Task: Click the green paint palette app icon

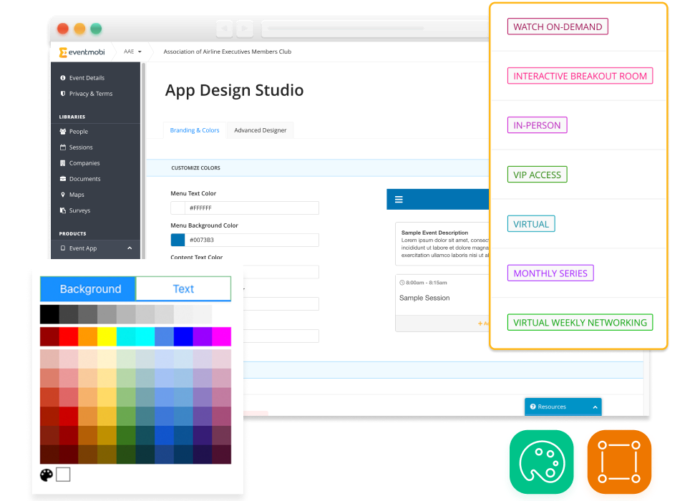Action: tap(541, 462)
